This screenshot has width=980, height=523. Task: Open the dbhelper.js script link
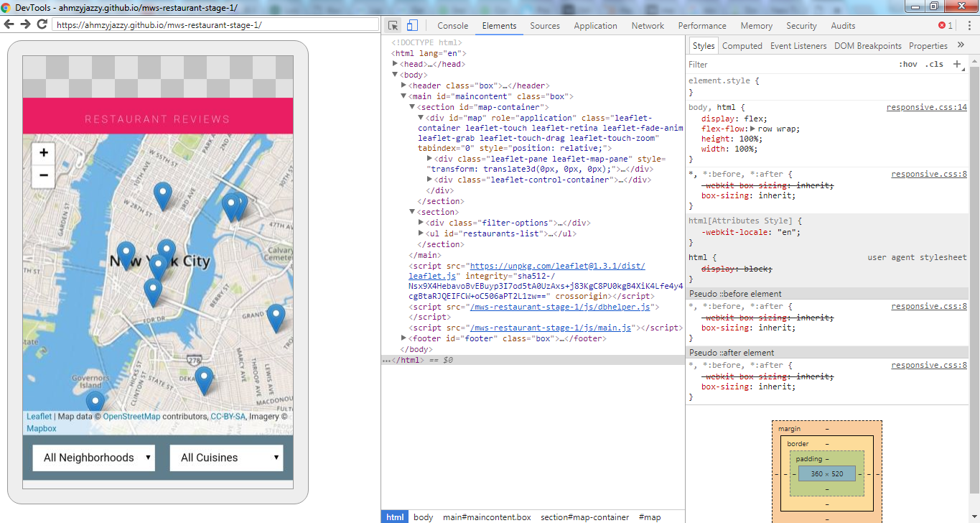(x=560, y=307)
